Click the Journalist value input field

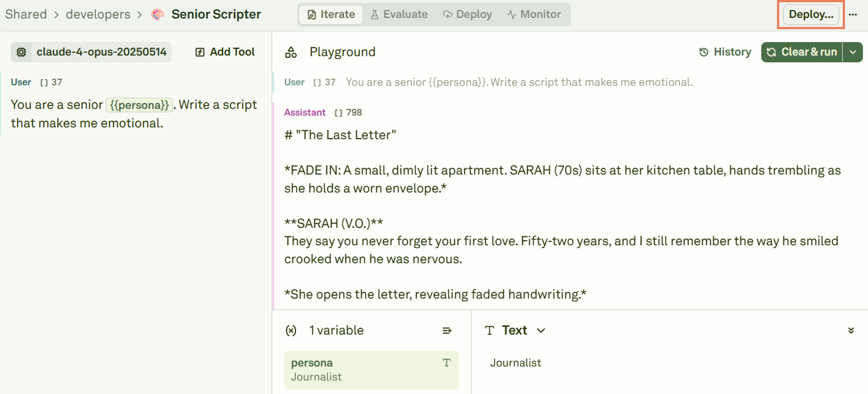(562, 363)
